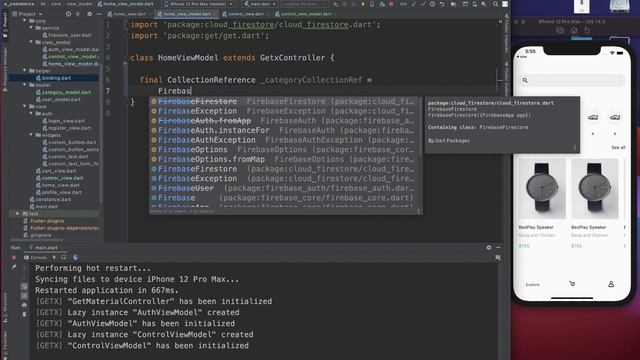The height and width of the screenshot is (360, 640).
Task: Click the hot restart icon in Run panel
Action: (64, 258)
